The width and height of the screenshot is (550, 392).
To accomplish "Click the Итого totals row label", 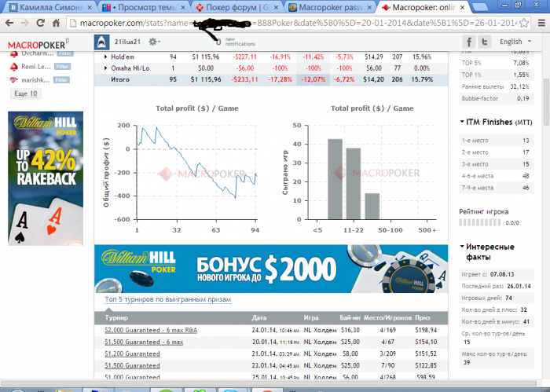I will click(120, 79).
